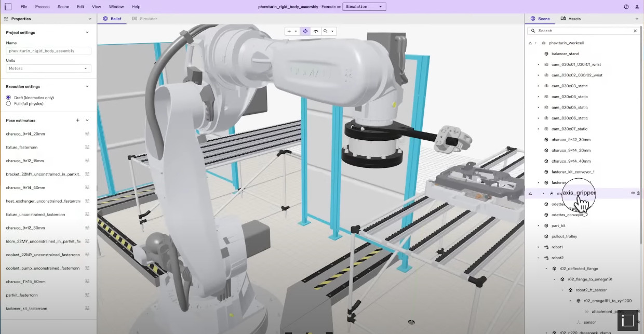Screen dimensions: 644x334
Task: Select the Draft (kinematics only) execution mode
Action: coord(8,98)
